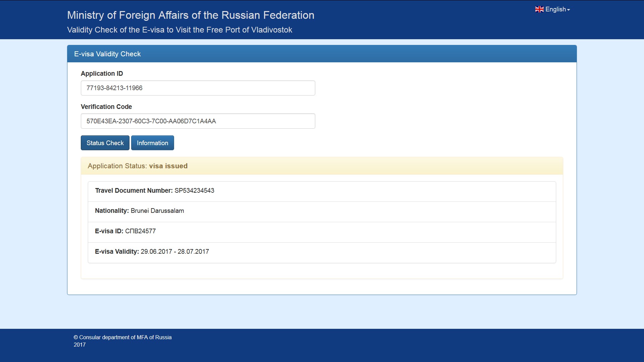Open the Information page
Image resolution: width=644 pixels, height=362 pixels.
(152, 143)
